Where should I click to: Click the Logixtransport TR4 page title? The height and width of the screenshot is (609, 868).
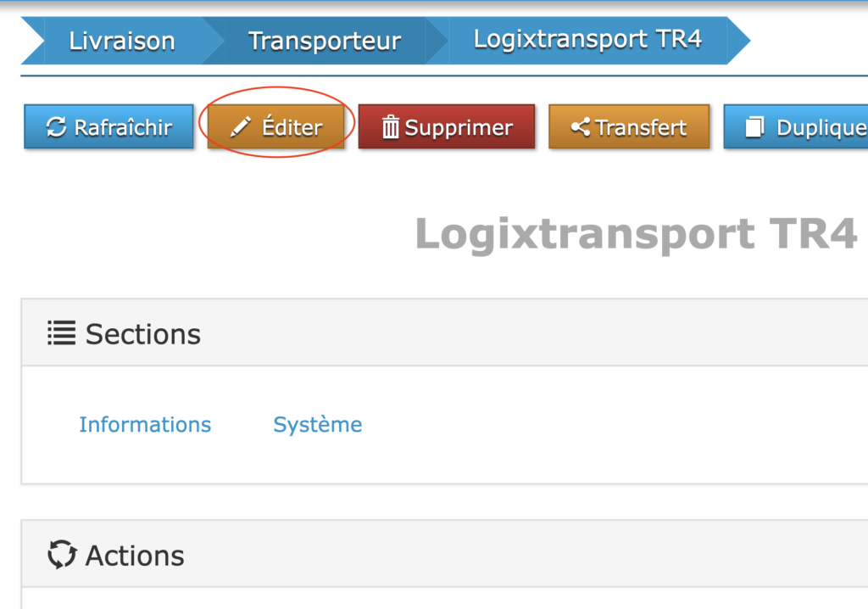click(636, 234)
